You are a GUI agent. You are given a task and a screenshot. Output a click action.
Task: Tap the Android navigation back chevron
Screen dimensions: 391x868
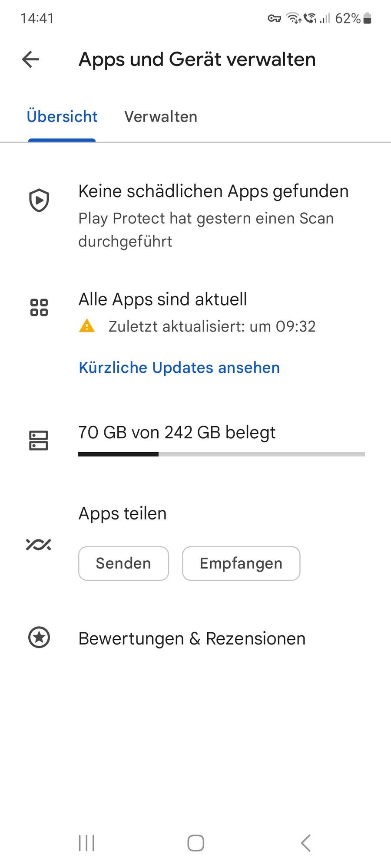click(x=306, y=843)
